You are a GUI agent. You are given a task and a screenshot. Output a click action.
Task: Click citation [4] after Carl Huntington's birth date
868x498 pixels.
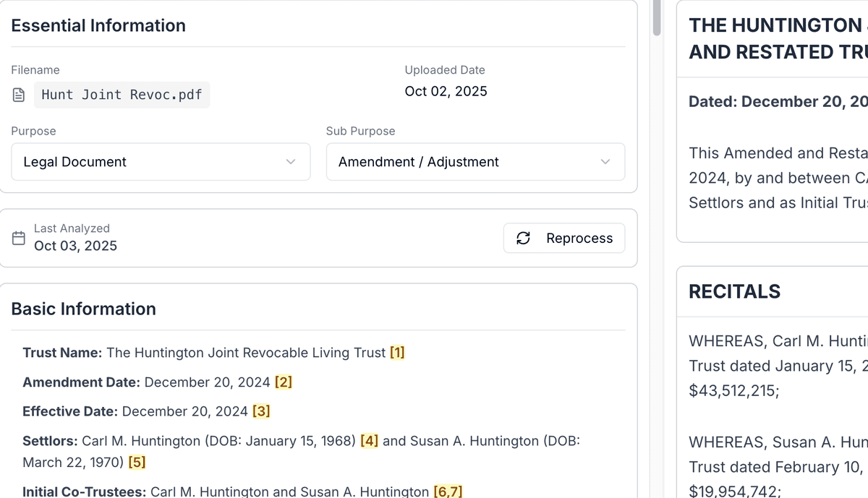[x=368, y=440]
